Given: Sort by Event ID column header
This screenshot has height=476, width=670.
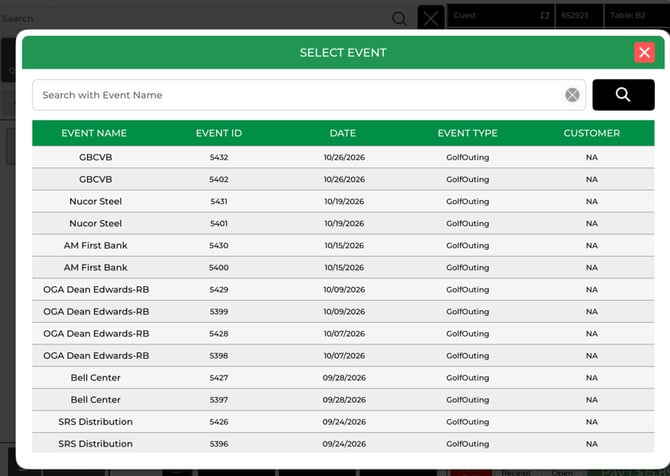Looking at the screenshot, I should (x=218, y=133).
